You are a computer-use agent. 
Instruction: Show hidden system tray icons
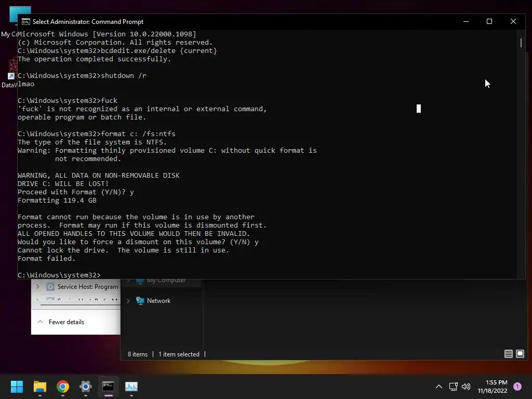[x=438, y=387]
